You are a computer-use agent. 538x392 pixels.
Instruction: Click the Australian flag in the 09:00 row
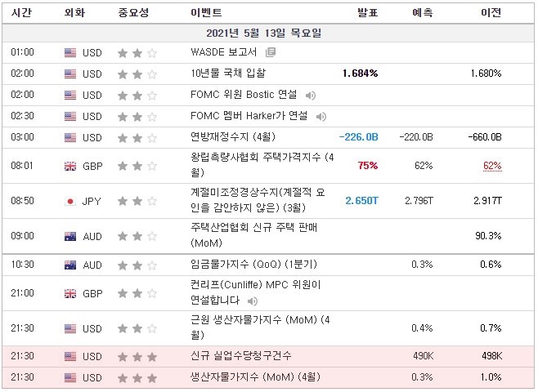[x=70, y=237]
